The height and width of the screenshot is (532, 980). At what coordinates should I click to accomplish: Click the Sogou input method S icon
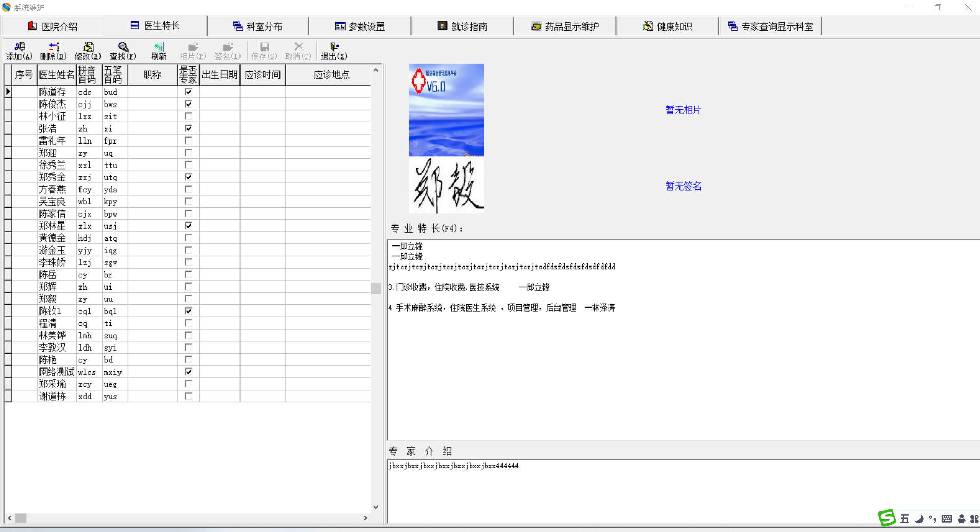[x=887, y=518]
